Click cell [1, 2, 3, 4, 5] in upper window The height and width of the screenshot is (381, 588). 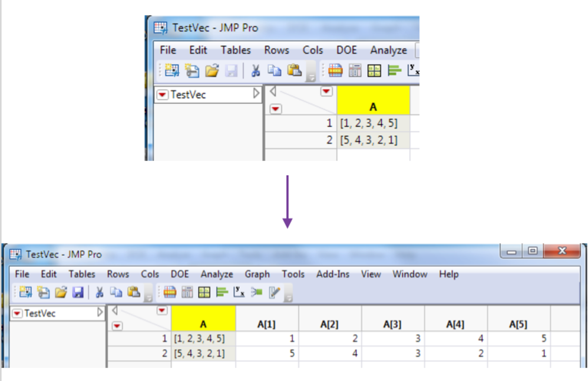tap(373, 123)
